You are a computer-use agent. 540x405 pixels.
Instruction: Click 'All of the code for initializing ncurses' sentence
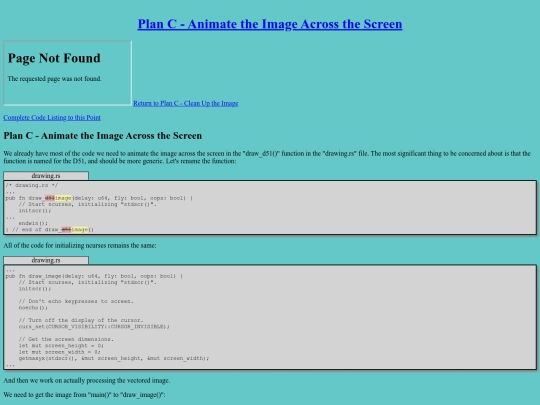tap(80, 246)
